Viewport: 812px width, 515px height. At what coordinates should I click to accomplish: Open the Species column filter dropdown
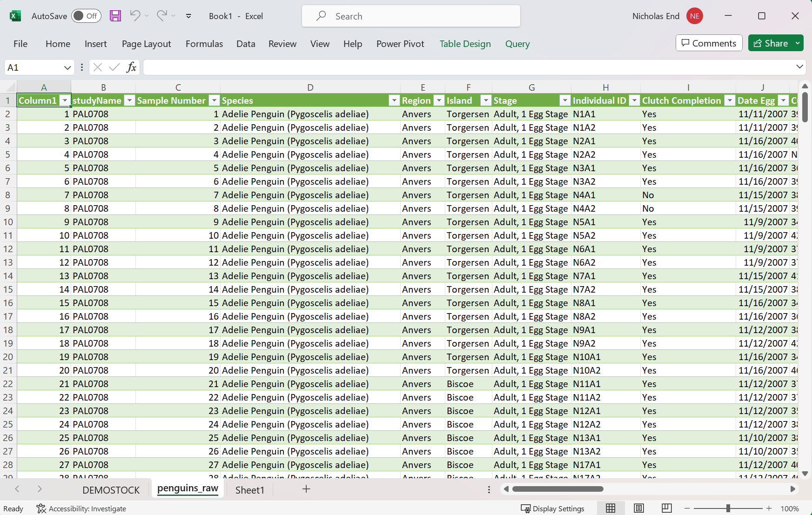tap(394, 100)
